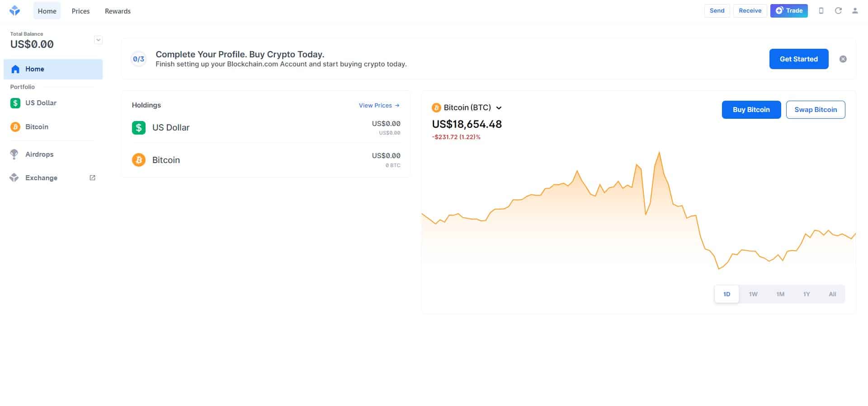868x406 pixels.
Task: Click the mobile phone icon in header
Action: click(821, 11)
